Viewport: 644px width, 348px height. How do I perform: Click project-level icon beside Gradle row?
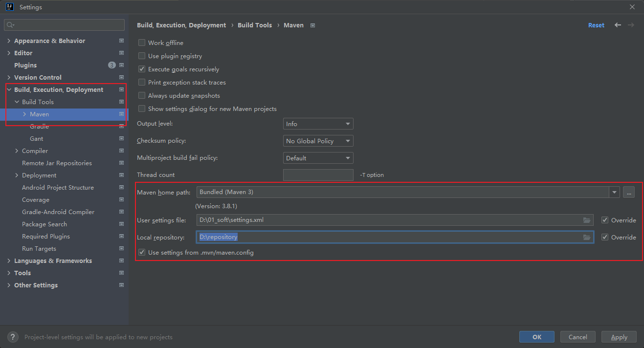point(121,127)
